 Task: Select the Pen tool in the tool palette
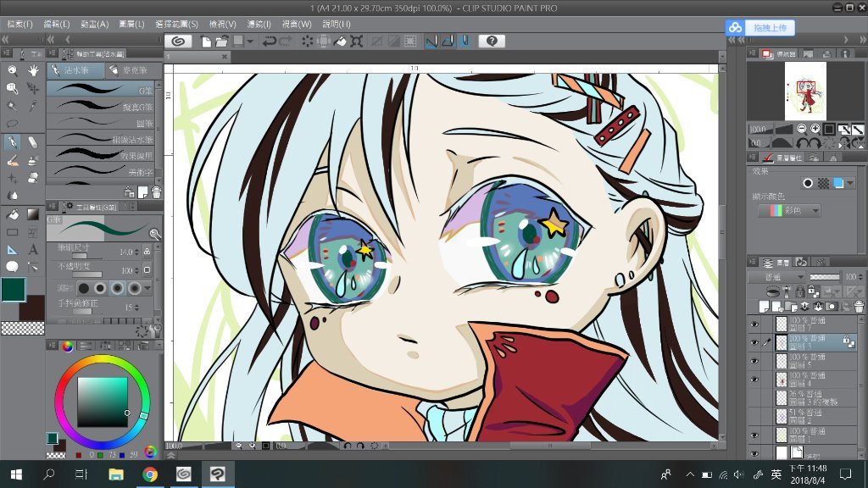pos(12,142)
